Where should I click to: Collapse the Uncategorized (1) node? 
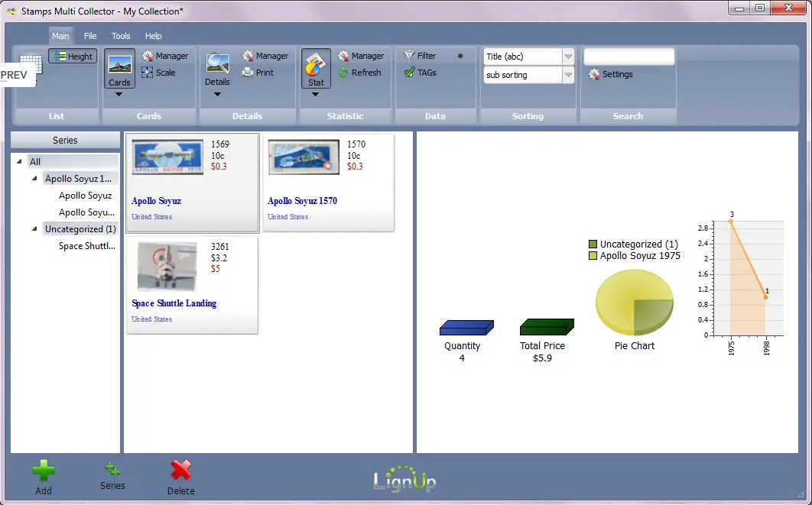pos(34,228)
